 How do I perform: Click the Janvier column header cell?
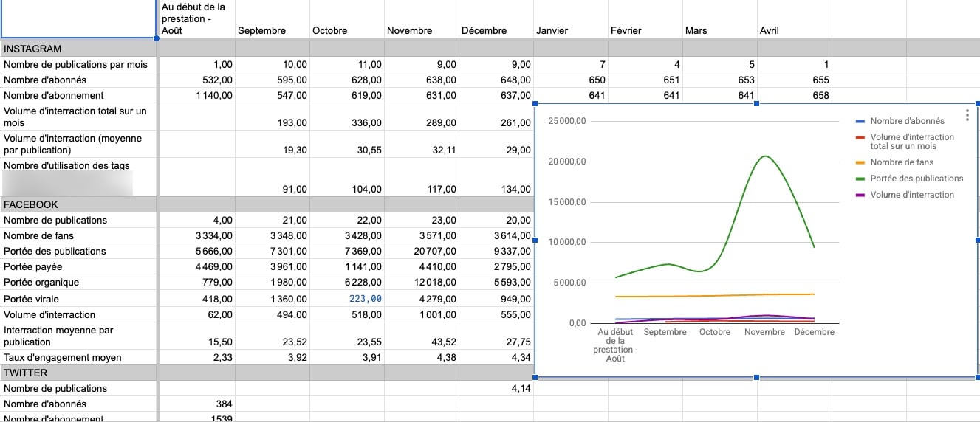point(570,19)
